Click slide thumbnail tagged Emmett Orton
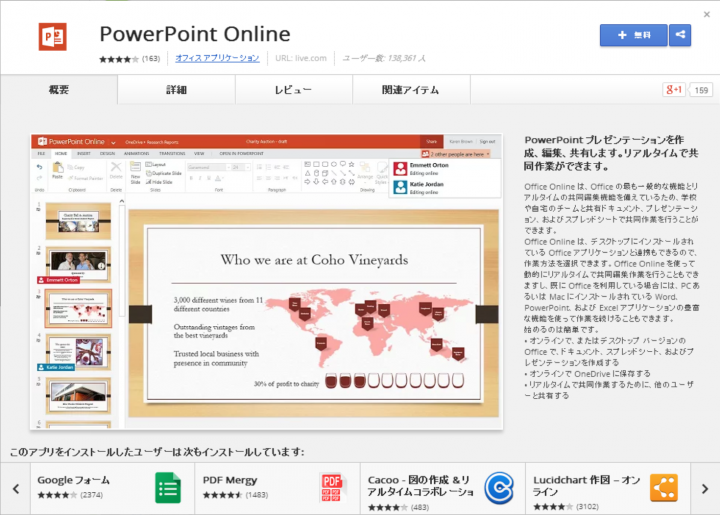Image resolution: width=720 pixels, height=515 pixels. (78, 264)
